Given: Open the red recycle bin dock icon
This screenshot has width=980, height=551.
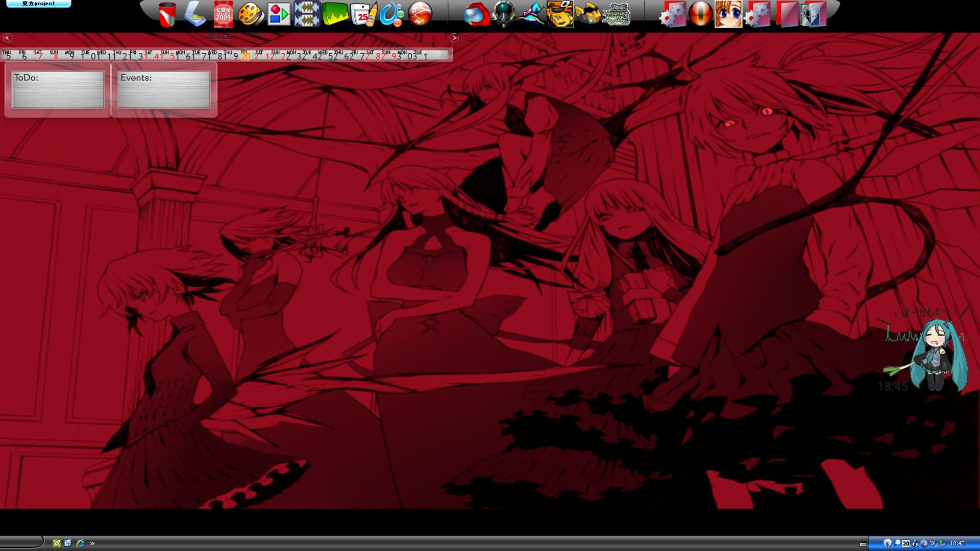Looking at the screenshot, I should click(167, 14).
